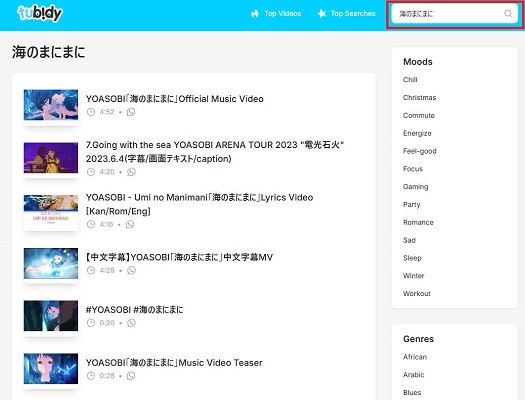
Task: Click the clock icon next to 4:20
Action: pyautogui.click(x=91, y=172)
